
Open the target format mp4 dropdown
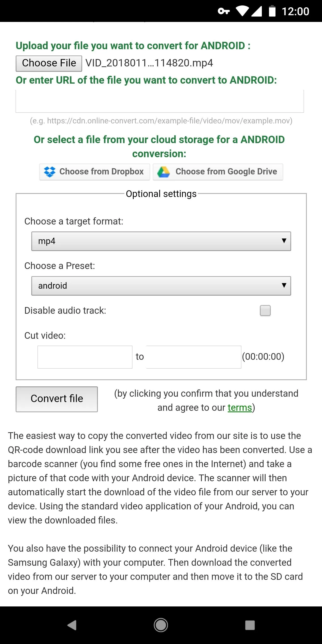[x=161, y=241]
